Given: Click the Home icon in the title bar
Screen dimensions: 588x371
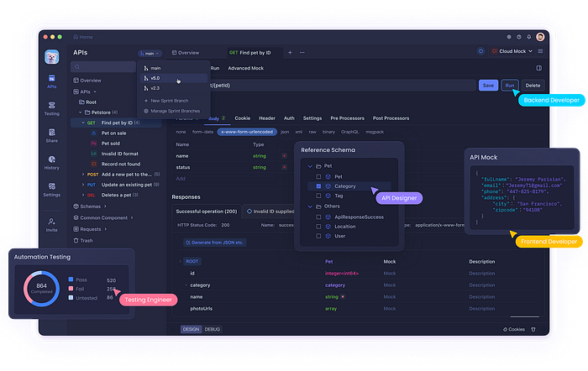Looking at the screenshot, I should point(76,37).
